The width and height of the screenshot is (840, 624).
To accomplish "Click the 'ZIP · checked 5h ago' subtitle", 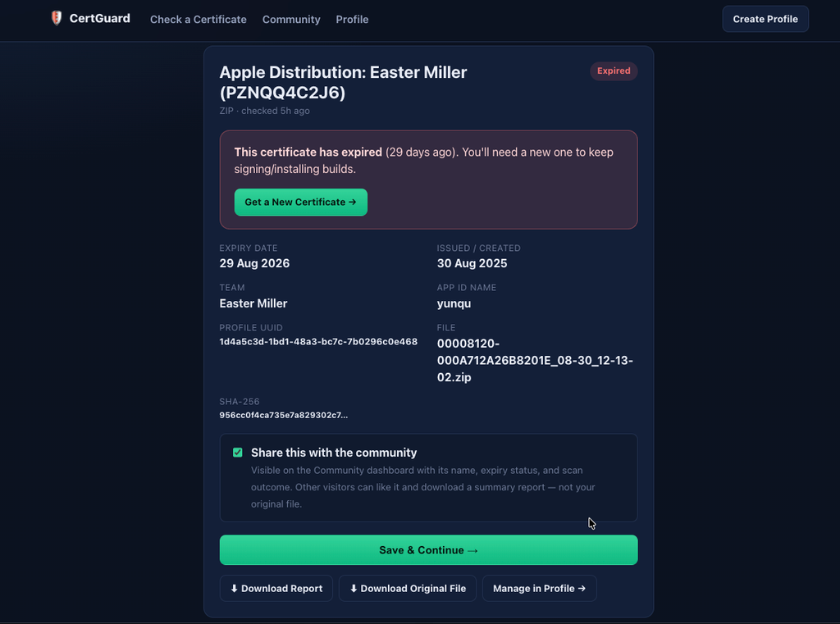I will (x=265, y=111).
